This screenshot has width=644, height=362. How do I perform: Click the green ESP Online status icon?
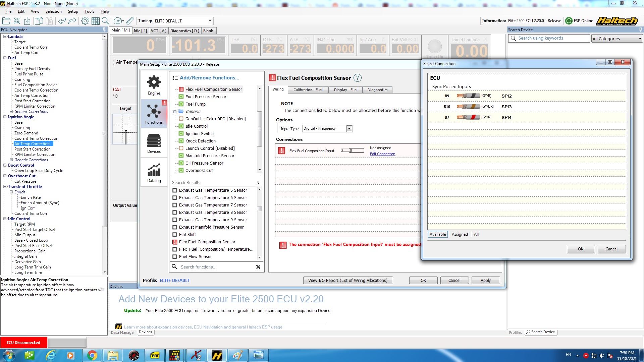(569, 21)
